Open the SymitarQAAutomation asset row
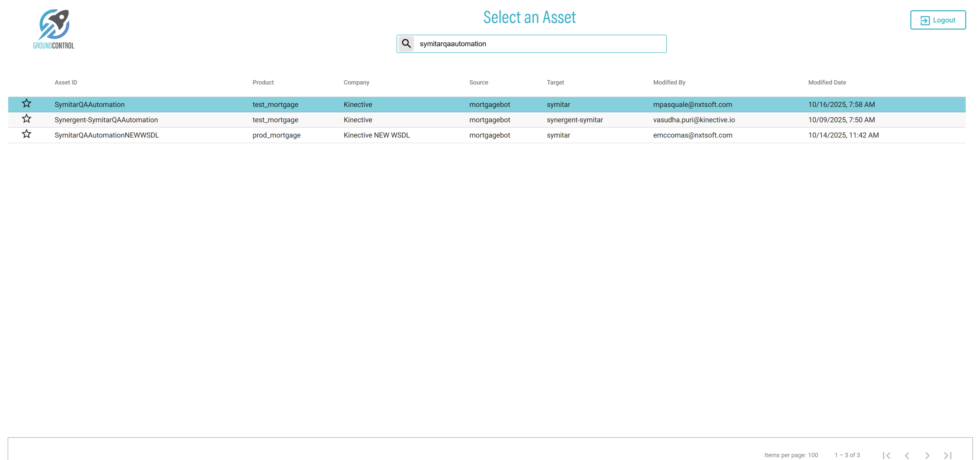Viewport: 980px width, 460px height. tap(89, 104)
